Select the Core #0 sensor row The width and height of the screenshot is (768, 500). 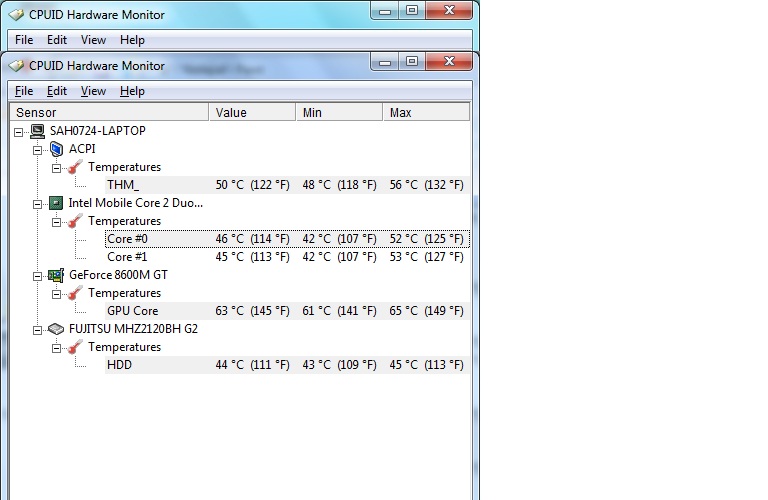tap(287, 239)
